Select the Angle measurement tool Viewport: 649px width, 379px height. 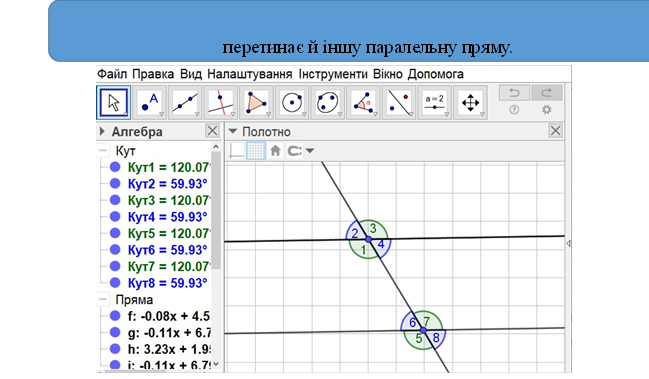[x=363, y=103]
